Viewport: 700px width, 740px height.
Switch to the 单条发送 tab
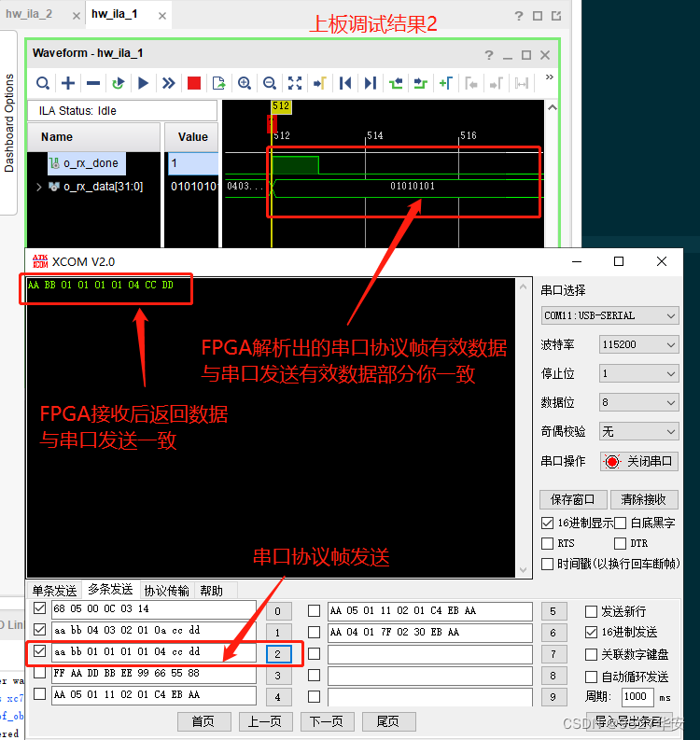coord(54,591)
